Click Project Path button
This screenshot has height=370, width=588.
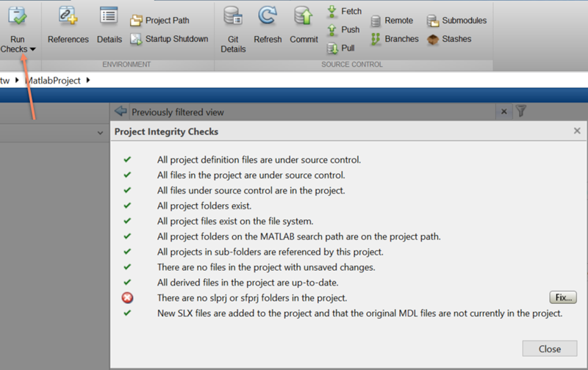coord(160,21)
